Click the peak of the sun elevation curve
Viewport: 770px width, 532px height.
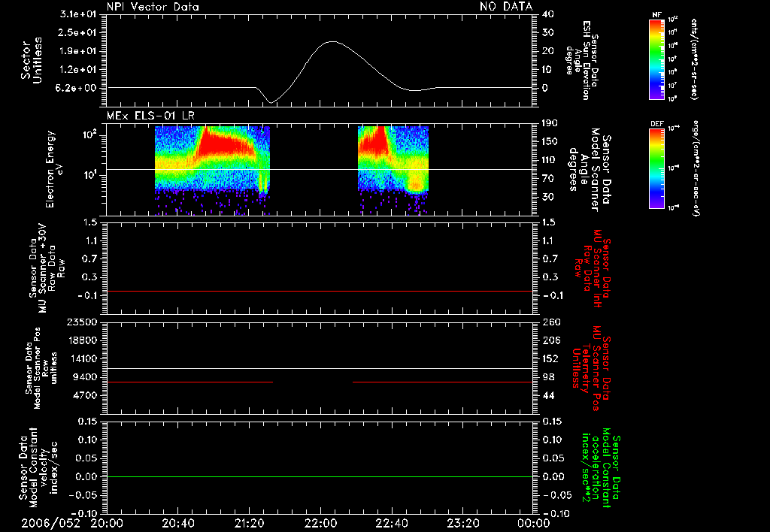pyautogui.click(x=332, y=42)
